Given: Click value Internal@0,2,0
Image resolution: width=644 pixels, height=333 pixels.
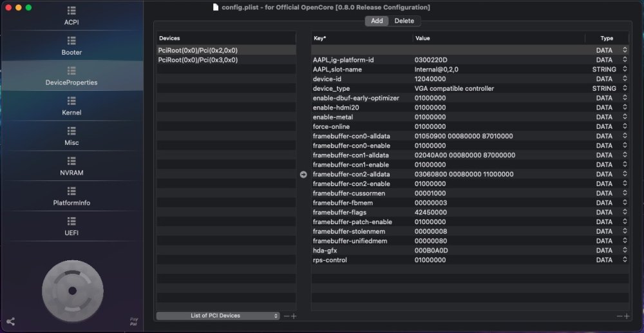Looking at the screenshot, I should pyautogui.click(x=436, y=70).
